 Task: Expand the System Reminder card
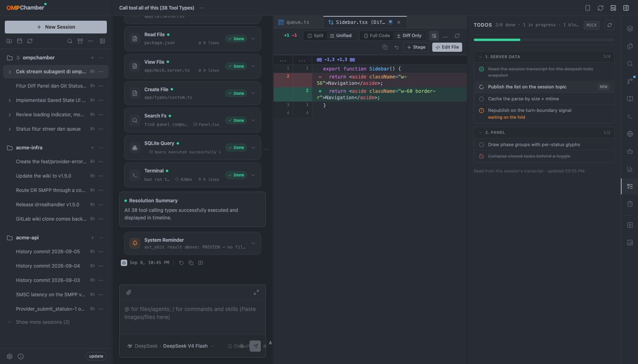pos(253,243)
